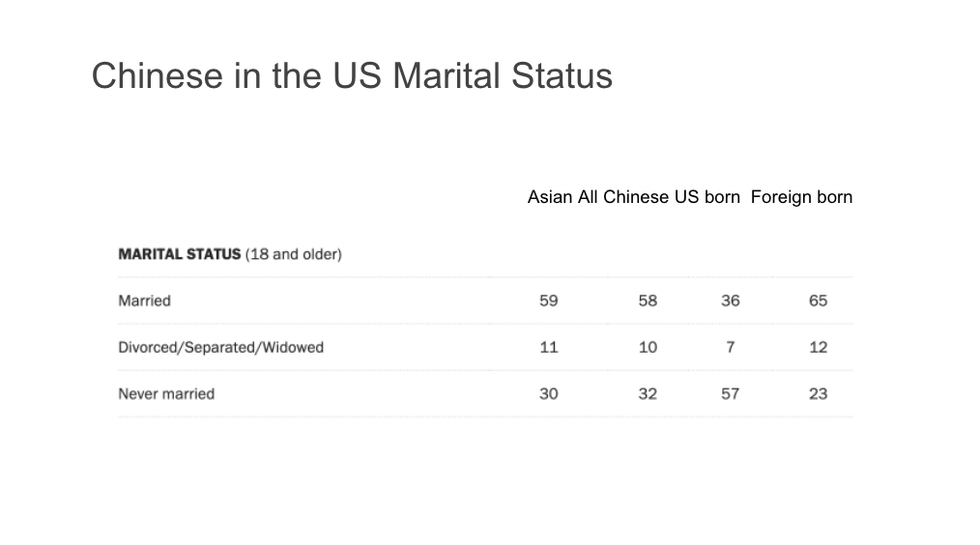
Task: Select the Never married value 57 for US born
Action: click(x=731, y=393)
